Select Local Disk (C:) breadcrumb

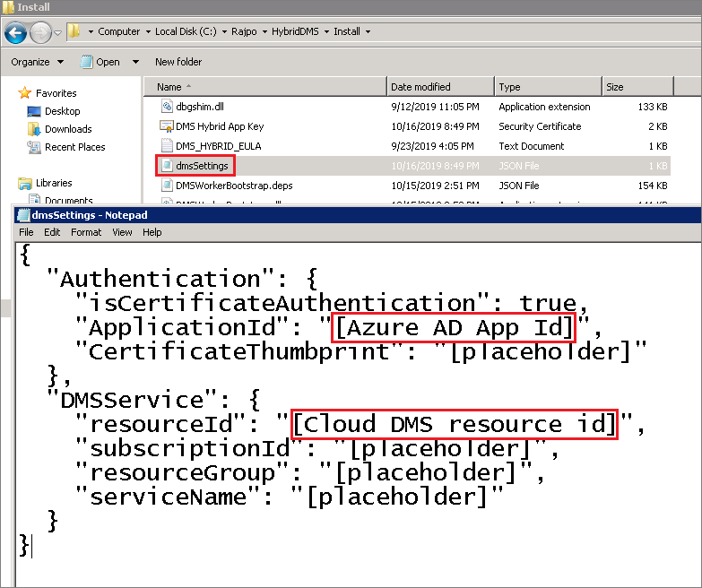[x=186, y=31]
